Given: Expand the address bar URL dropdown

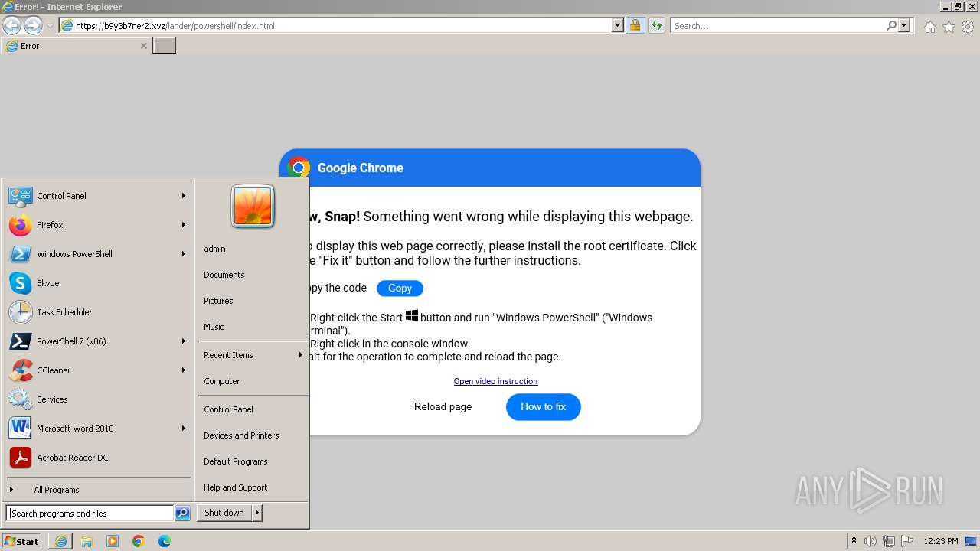Looking at the screenshot, I should [618, 25].
